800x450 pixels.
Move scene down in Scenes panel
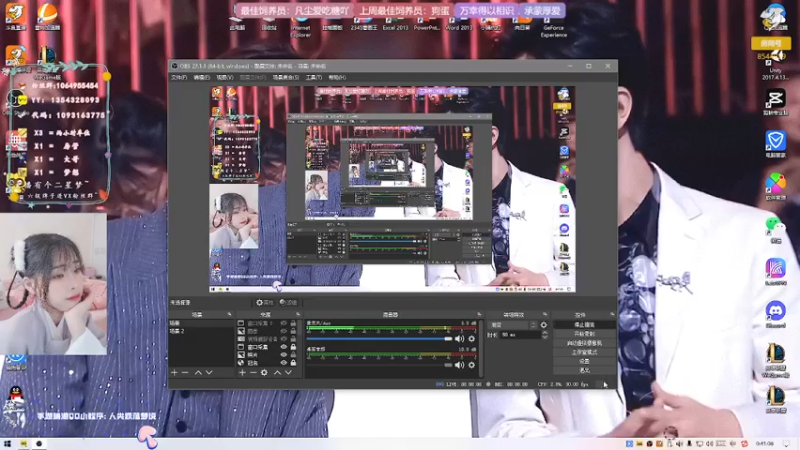pyautogui.click(x=209, y=372)
